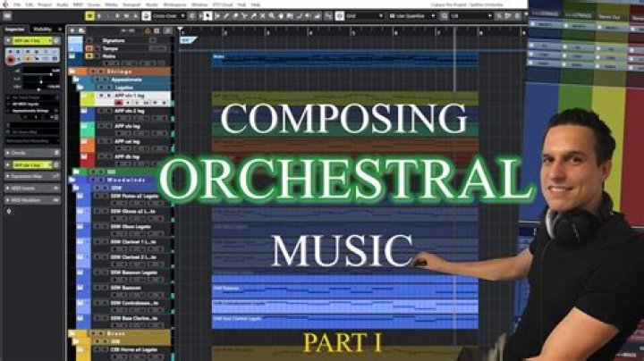644x361 pixels.
Task: Select the Object Selection arrow tool
Action: click(x=208, y=16)
